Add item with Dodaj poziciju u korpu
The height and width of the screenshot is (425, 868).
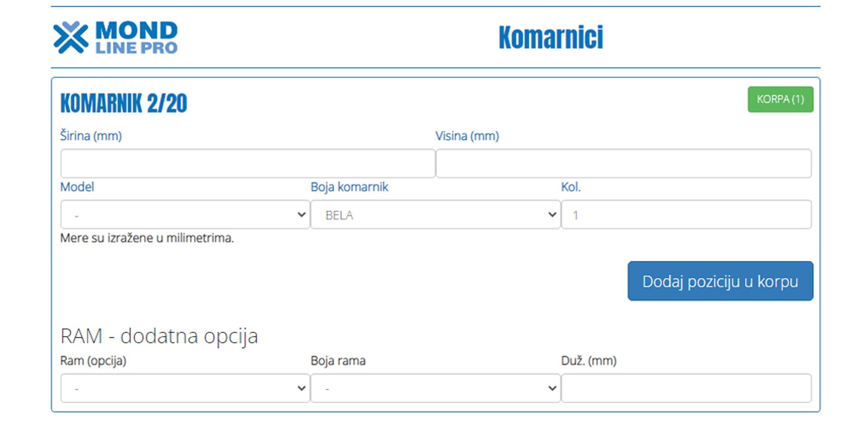tap(720, 281)
